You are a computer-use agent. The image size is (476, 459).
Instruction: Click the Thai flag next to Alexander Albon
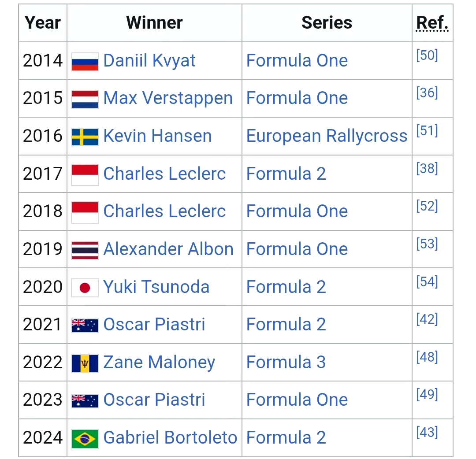click(85, 250)
